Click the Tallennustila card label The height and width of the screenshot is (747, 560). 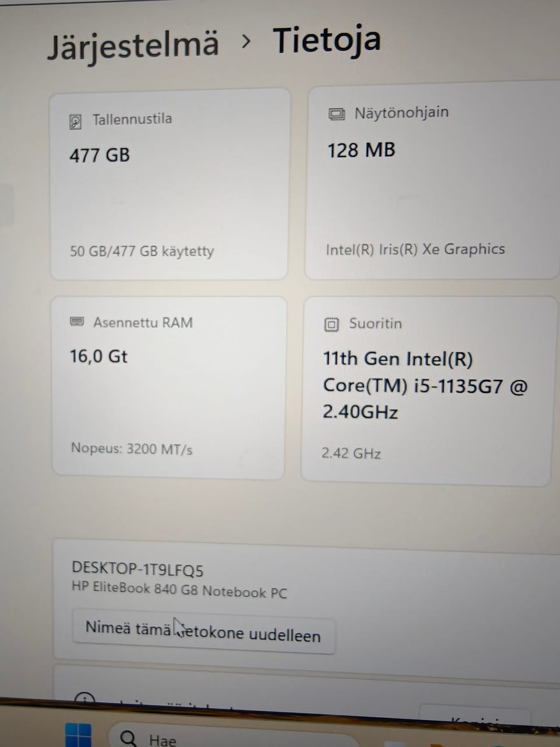tap(132, 119)
